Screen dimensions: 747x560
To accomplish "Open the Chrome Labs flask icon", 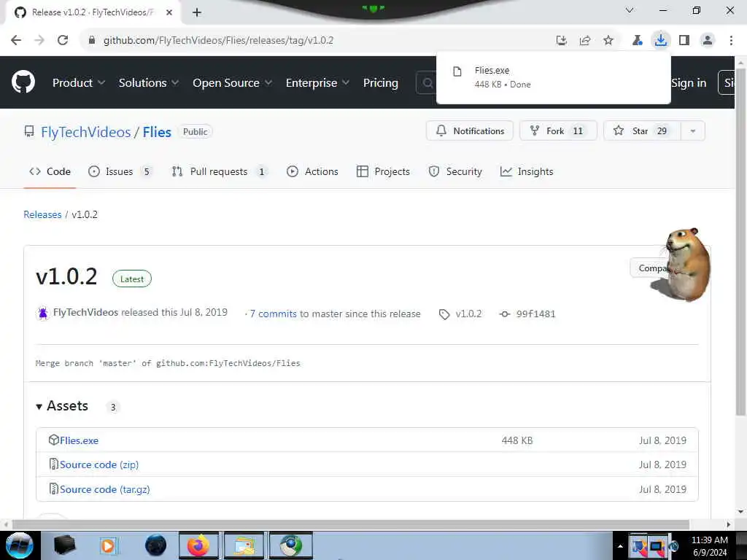I will pyautogui.click(x=637, y=40).
